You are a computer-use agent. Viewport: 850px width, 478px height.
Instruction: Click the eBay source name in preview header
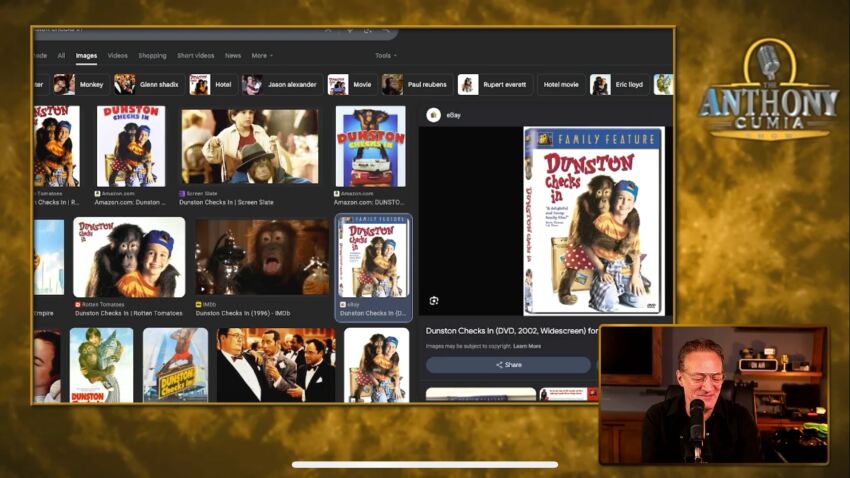point(454,115)
